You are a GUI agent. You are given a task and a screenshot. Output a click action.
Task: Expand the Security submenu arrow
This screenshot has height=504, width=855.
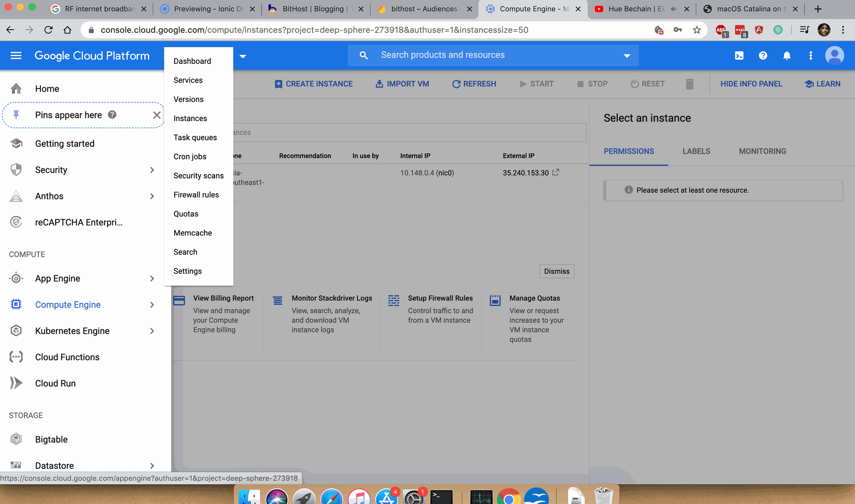(152, 170)
